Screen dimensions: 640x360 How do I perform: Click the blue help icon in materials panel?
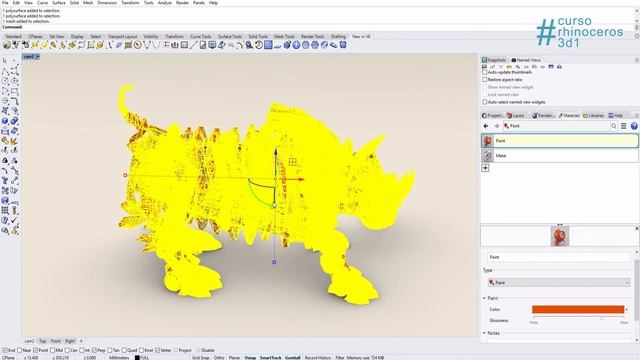coord(634,126)
